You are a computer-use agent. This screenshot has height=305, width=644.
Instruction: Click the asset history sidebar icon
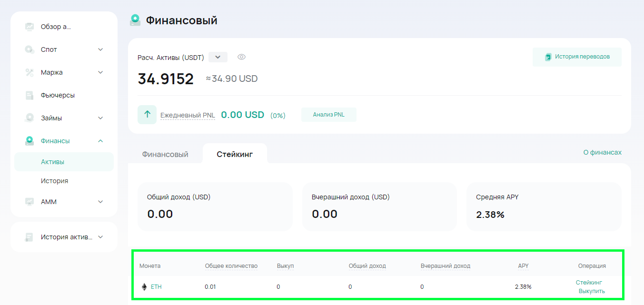pos(30,237)
